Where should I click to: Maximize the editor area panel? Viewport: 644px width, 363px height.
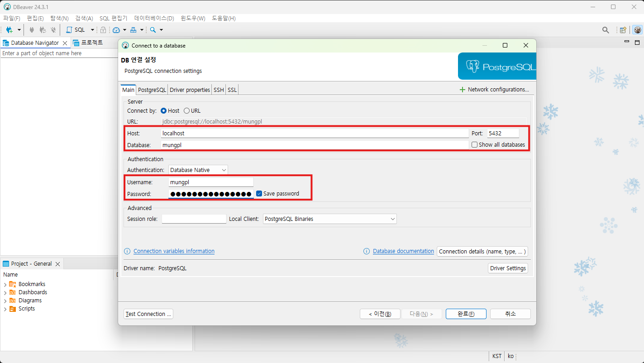(x=637, y=42)
